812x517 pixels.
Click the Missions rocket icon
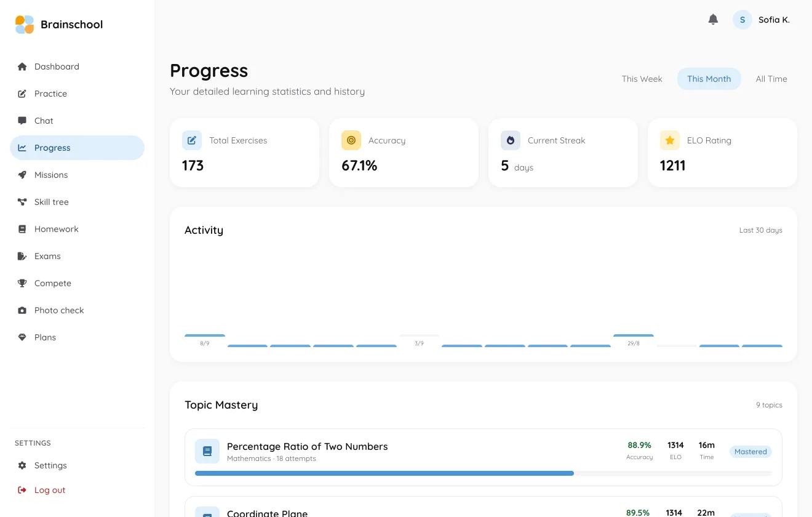pos(22,175)
